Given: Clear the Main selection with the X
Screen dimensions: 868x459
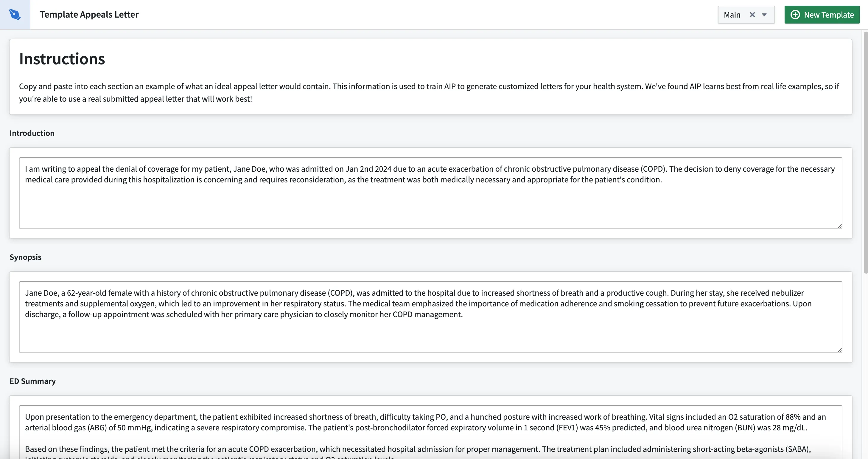Looking at the screenshot, I should (752, 15).
